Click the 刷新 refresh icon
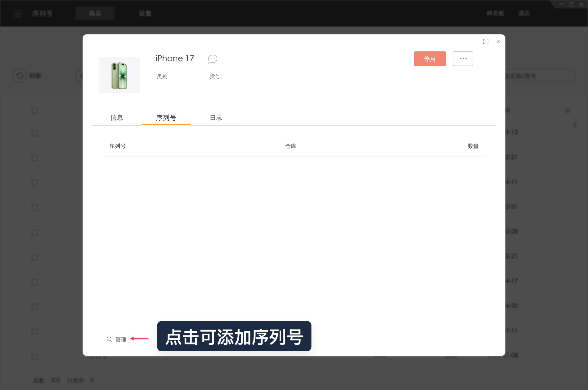 point(19,76)
